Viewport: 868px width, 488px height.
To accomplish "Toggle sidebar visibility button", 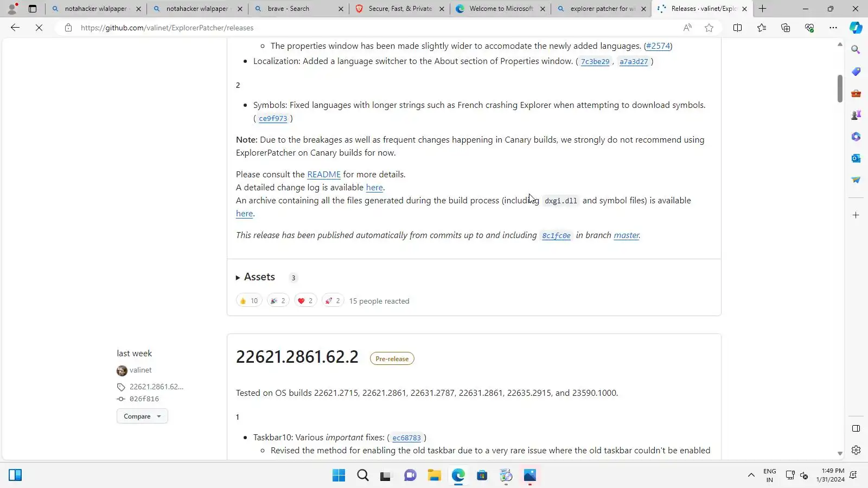I will tap(856, 428).
